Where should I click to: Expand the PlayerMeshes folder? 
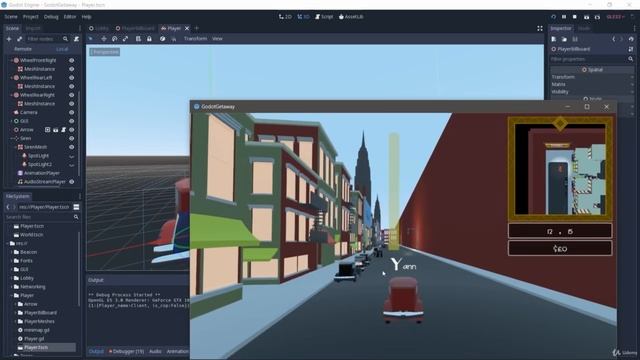point(16,321)
